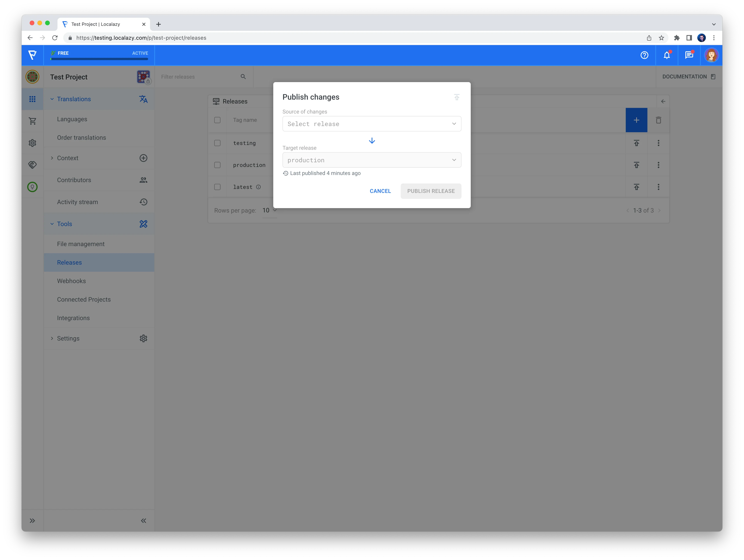Click the blue add release plus button
The image size is (744, 560).
pos(636,120)
